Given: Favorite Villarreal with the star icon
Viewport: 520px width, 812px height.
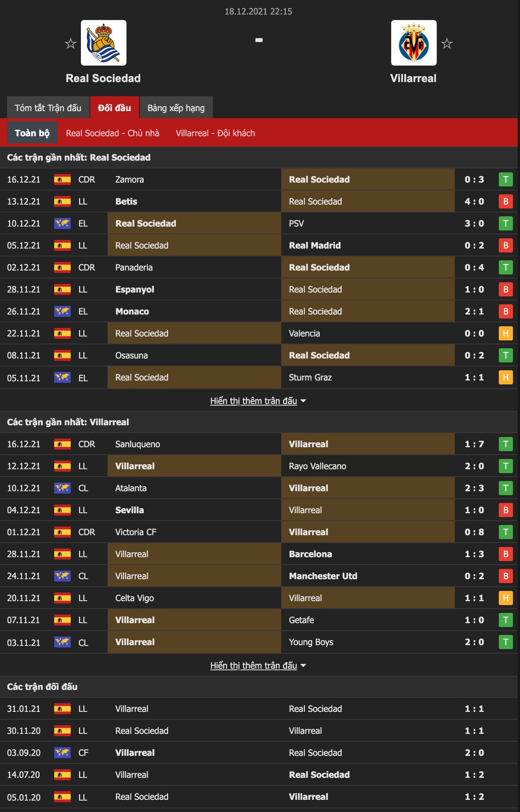Looking at the screenshot, I should click(x=447, y=43).
